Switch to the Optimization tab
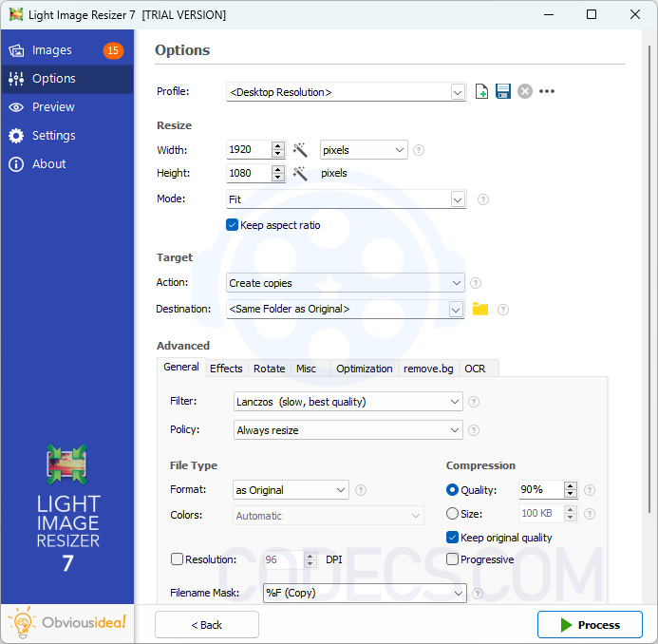 coord(365,369)
